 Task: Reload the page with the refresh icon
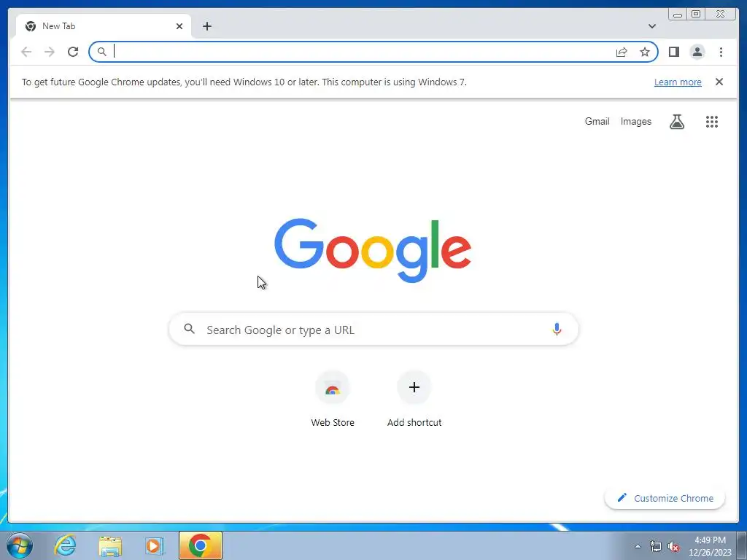[x=73, y=52]
